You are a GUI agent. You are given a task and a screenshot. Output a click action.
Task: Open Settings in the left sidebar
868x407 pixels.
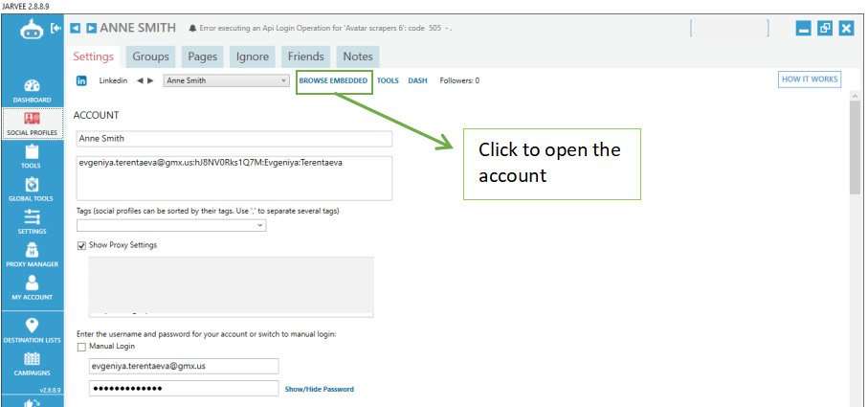coord(32,222)
